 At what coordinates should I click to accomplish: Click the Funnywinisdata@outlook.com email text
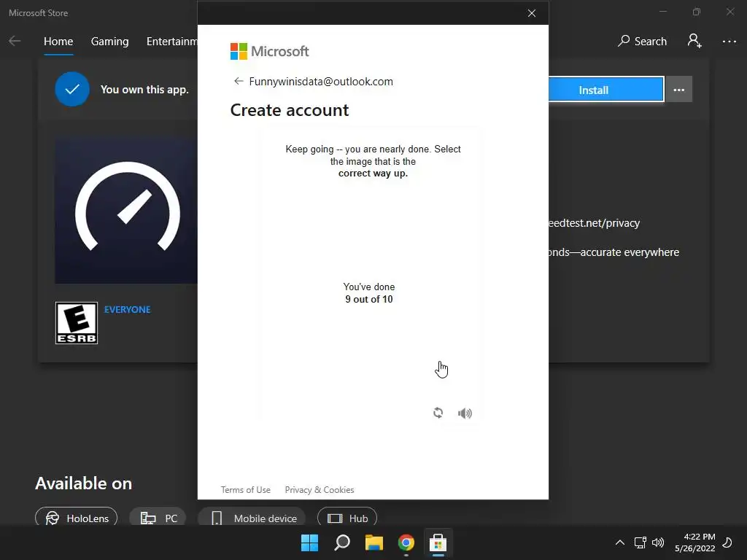pyautogui.click(x=321, y=82)
